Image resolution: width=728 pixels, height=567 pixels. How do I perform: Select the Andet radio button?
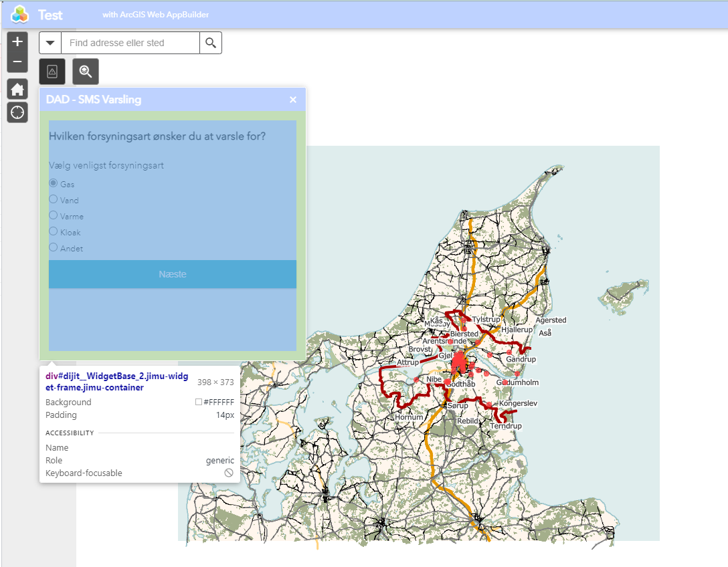[x=52, y=248]
